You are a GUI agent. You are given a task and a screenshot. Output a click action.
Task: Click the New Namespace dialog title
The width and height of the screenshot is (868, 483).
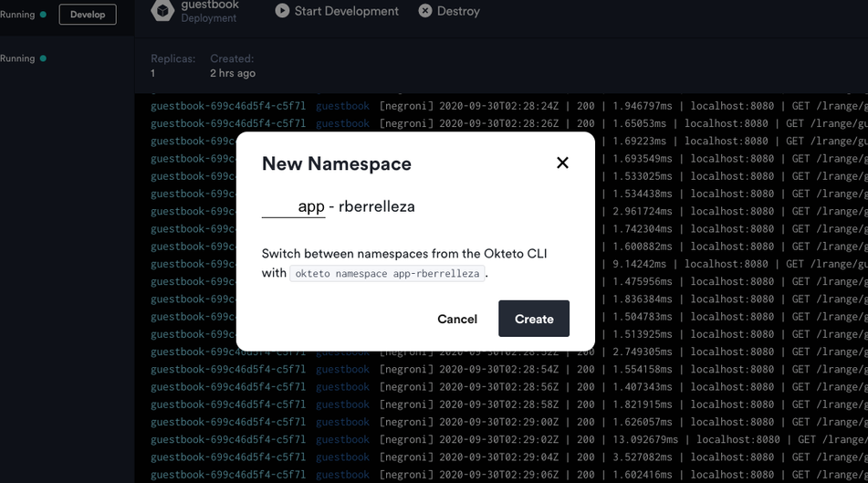(x=337, y=164)
